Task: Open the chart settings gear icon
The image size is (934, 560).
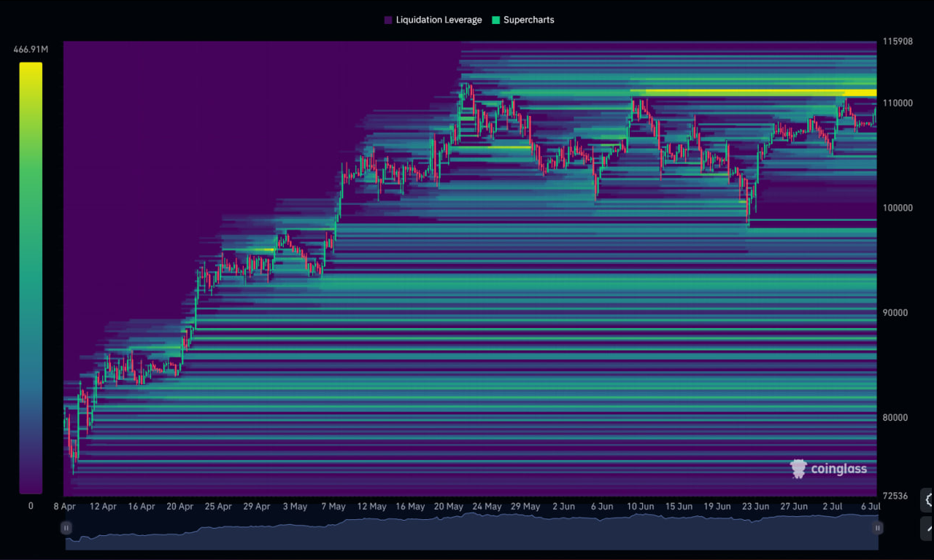Action: point(927,499)
